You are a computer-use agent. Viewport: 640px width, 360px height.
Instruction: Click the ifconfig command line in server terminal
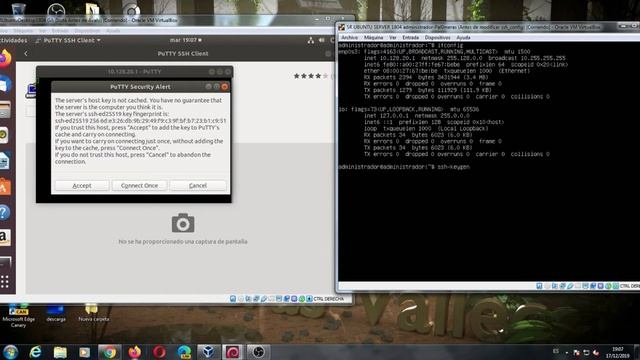(401, 45)
